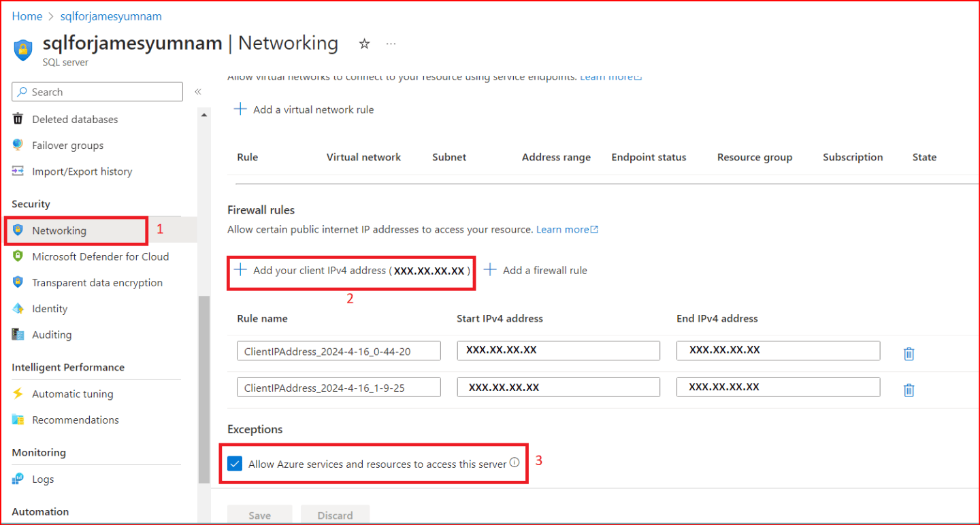Open Learn more link under Firewall rules
980x525 pixels.
[567, 230]
